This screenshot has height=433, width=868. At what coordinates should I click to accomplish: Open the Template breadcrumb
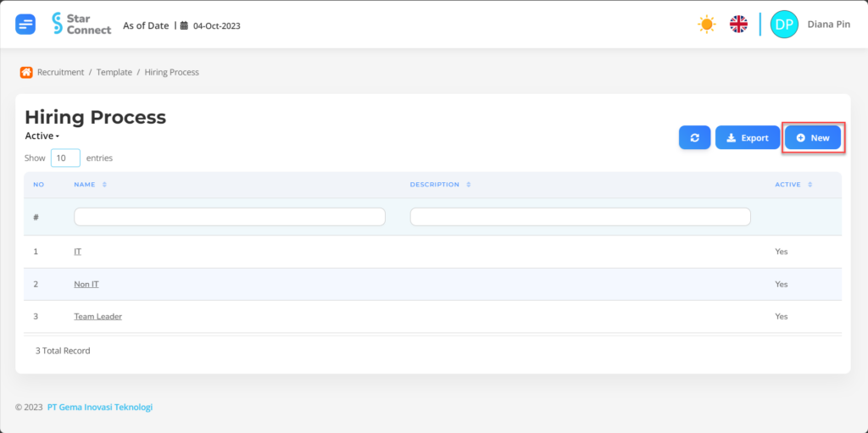click(114, 72)
